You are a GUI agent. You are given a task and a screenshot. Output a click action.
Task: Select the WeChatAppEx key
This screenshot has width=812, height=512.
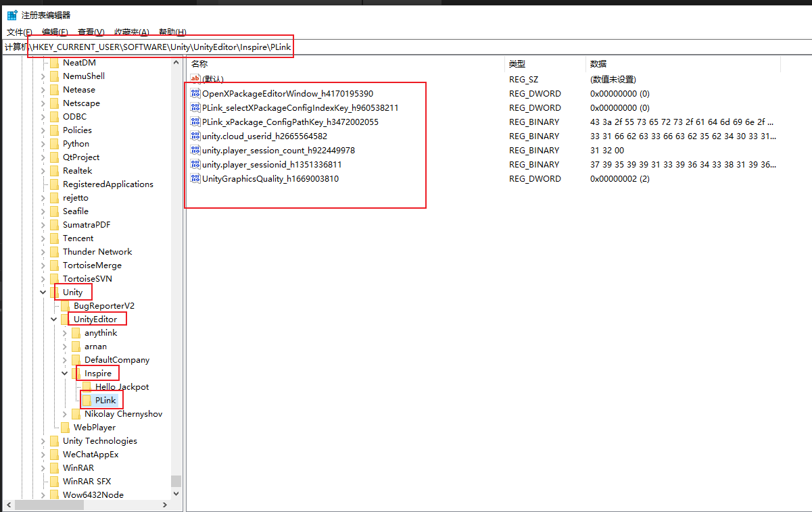91,455
